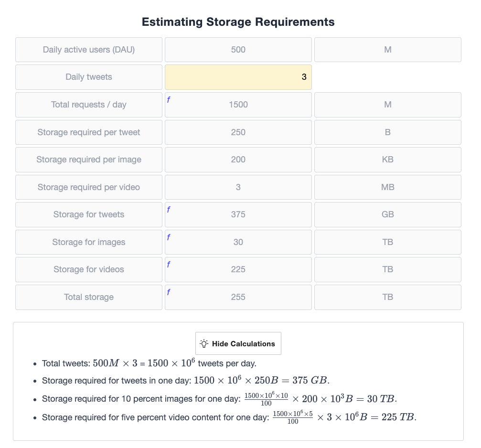Click the formula icon beside Total storage
Viewport: 481px width, 448px height.
tap(169, 292)
